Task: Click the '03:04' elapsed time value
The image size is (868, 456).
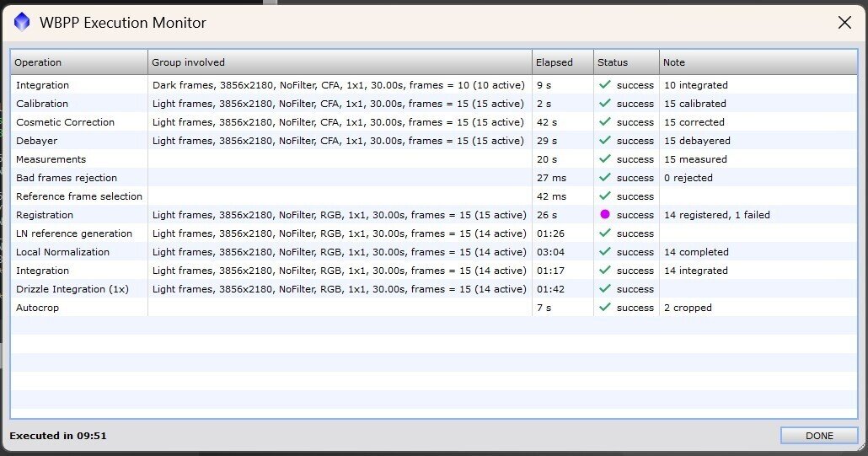Action: click(550, 252)
